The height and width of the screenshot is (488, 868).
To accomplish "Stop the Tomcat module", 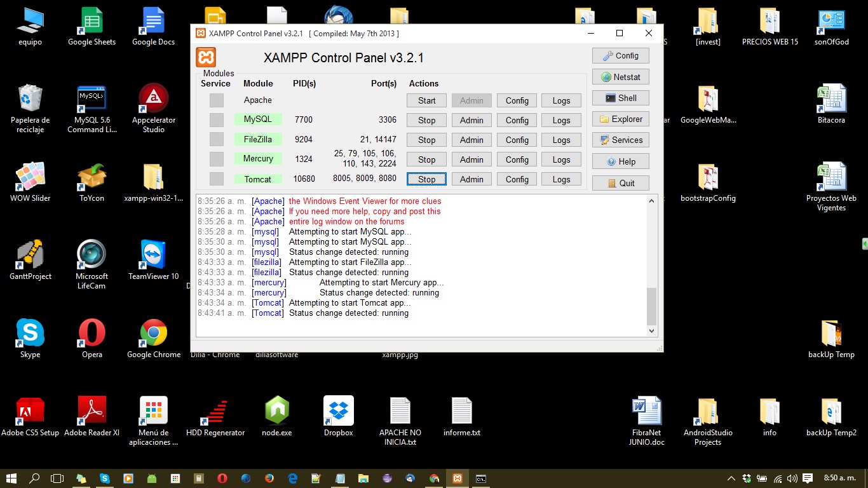I will pyautogui.click(x=427, y=179).
